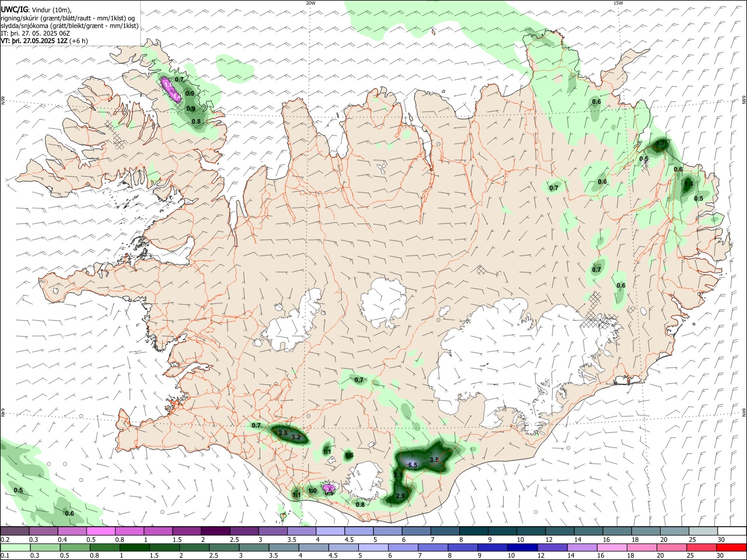Click the upper-row dusky purple swatch starting at 0.2
The image size is (747, 560).
click(x=15, y=531)
